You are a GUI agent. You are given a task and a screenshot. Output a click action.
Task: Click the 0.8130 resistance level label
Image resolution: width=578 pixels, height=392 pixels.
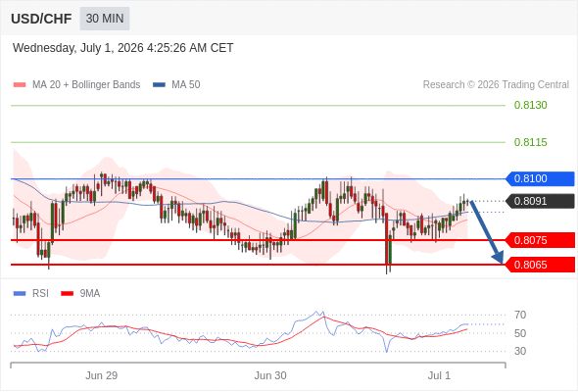click(530, 105)
